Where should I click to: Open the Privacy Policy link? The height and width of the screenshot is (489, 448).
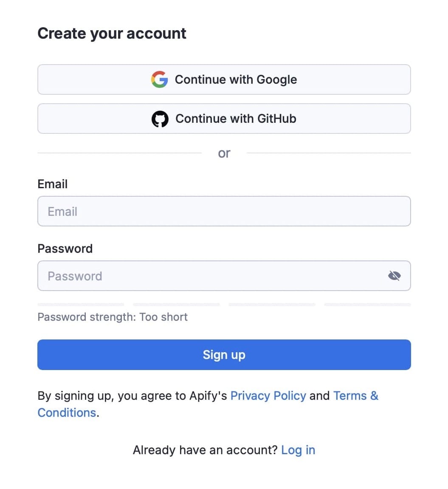point(268,396)
